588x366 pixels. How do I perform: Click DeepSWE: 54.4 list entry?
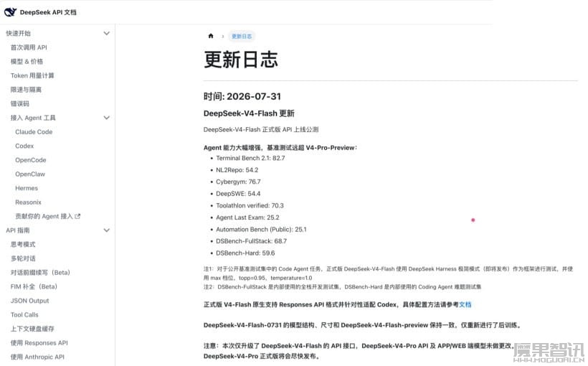pos(238,194)
